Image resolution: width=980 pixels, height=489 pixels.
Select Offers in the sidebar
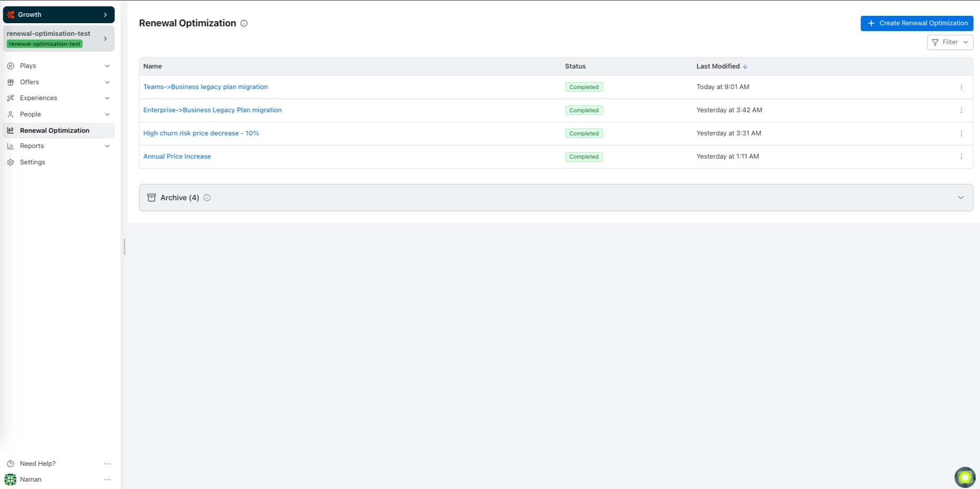tap(30, 82)
